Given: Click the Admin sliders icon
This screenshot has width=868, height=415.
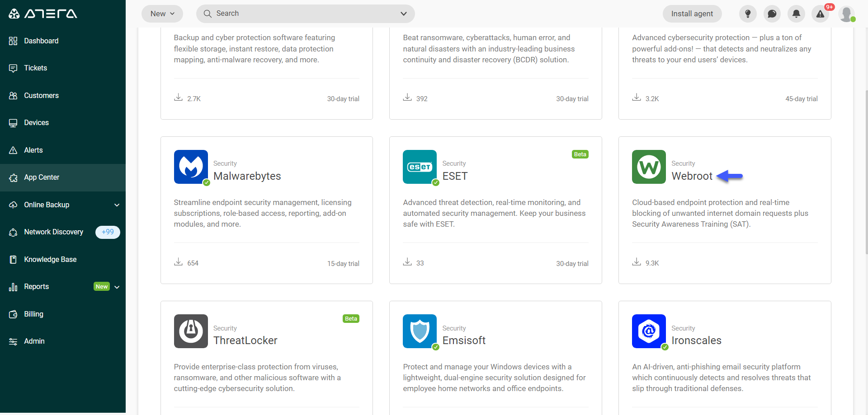Looking at the screenshot, I should (x=13, y=341).
